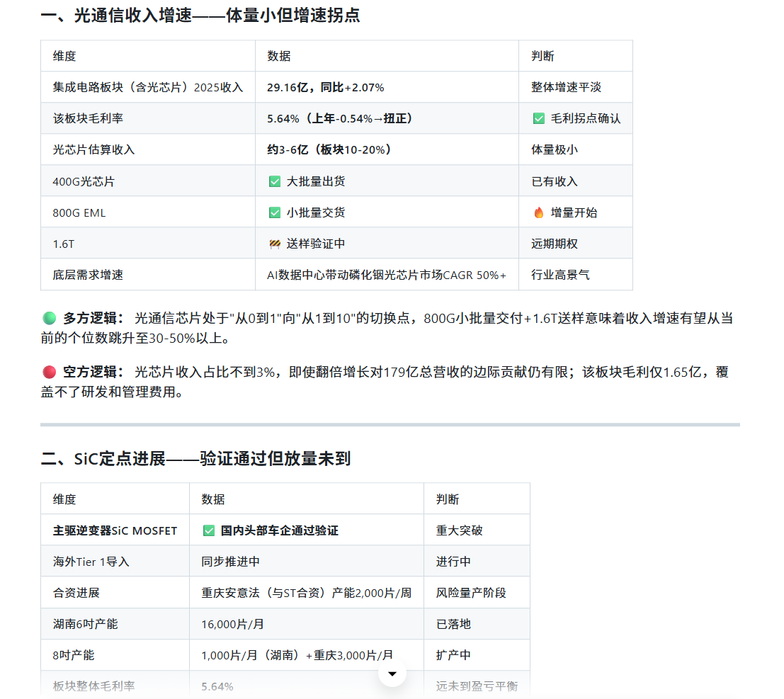Viewport: 784px width, 699px height.
Task: Click cell 约3-6亿（板块10-20%）
Action: click(x=387, y=150)
